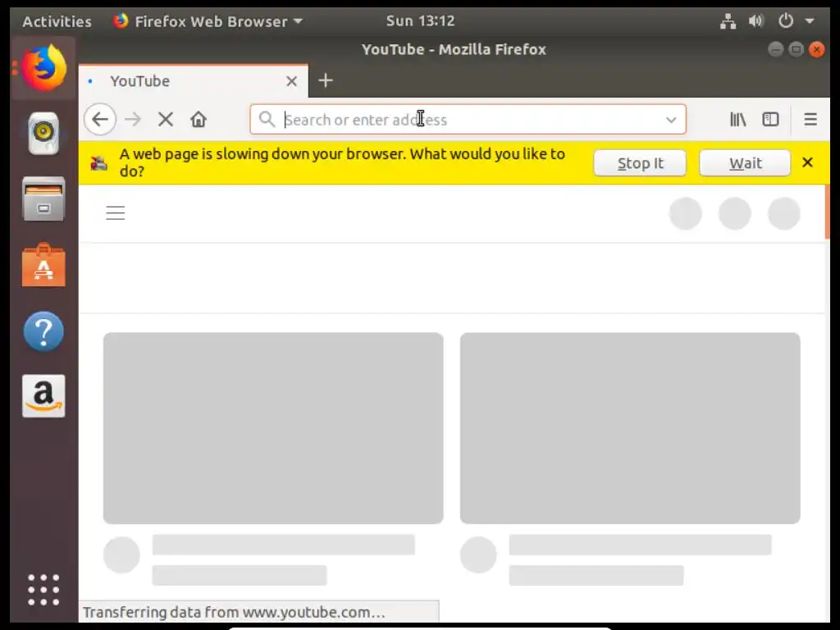Click the 'Transferring data from www.youtube.com' status text
Screen dimensions: 840x630
(x=234, y=612)
